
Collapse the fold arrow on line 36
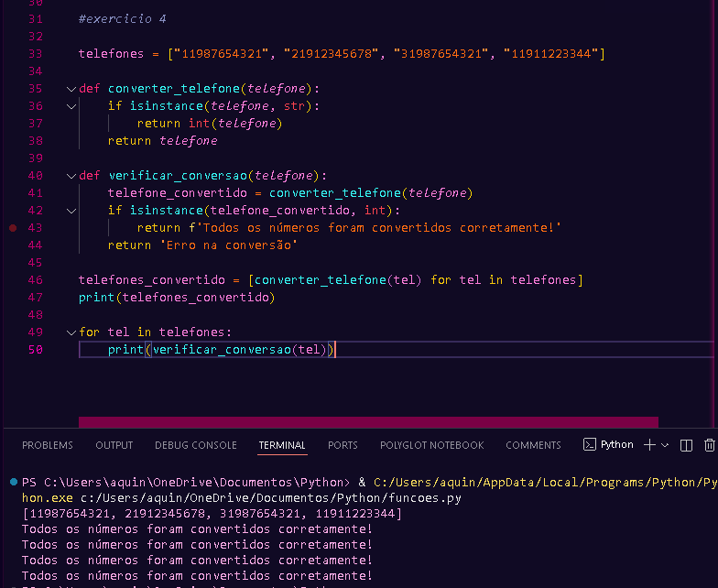(71, 106)
